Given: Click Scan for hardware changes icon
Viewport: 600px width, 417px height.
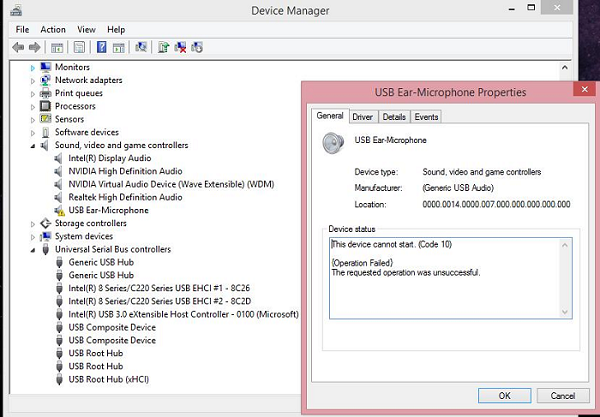Looking at the screenshot, I should pyautogui.click(x=141, y=47).
